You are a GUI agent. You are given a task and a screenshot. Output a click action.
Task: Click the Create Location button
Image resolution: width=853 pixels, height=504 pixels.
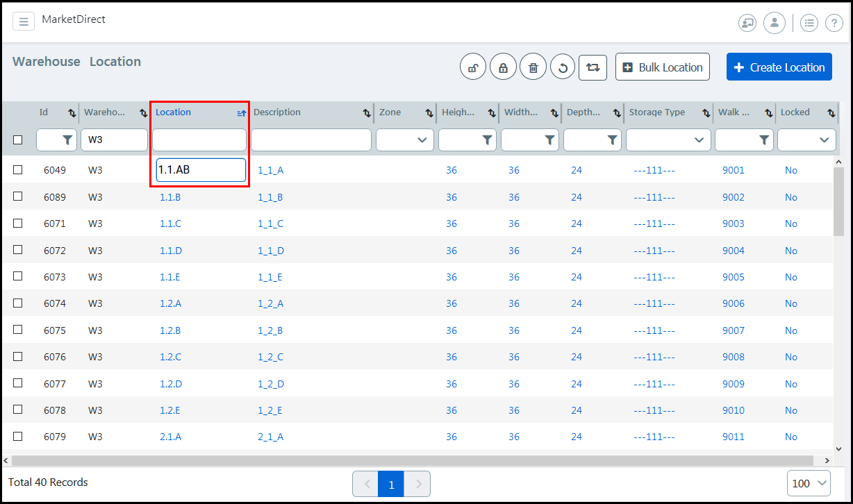[779, 67]
